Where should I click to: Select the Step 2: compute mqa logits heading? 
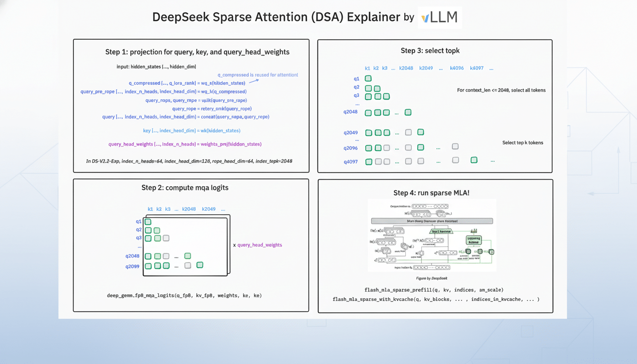pyautogui.click(x=185, y=188)
